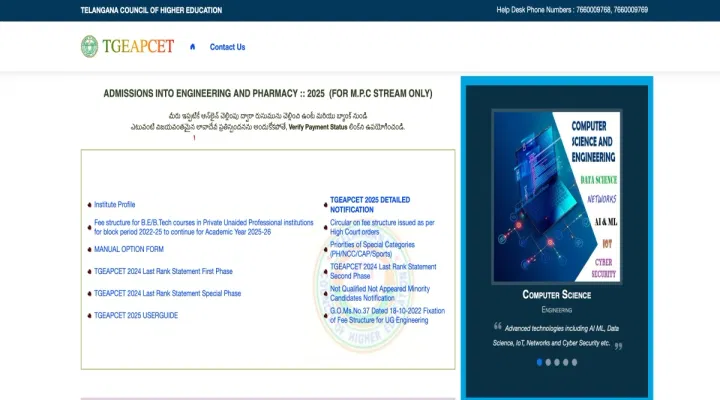Open the Institute Profile link

[x=114, y=204]
